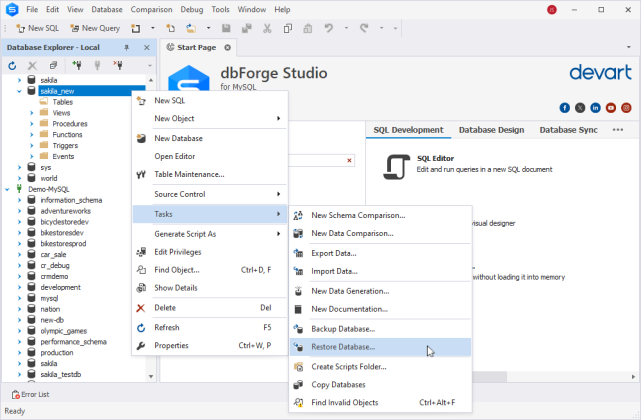Viewport: 641px width, 420px height.
Task: Open the Error List panel
Action: pyautogui.click(x=31, y=395)
